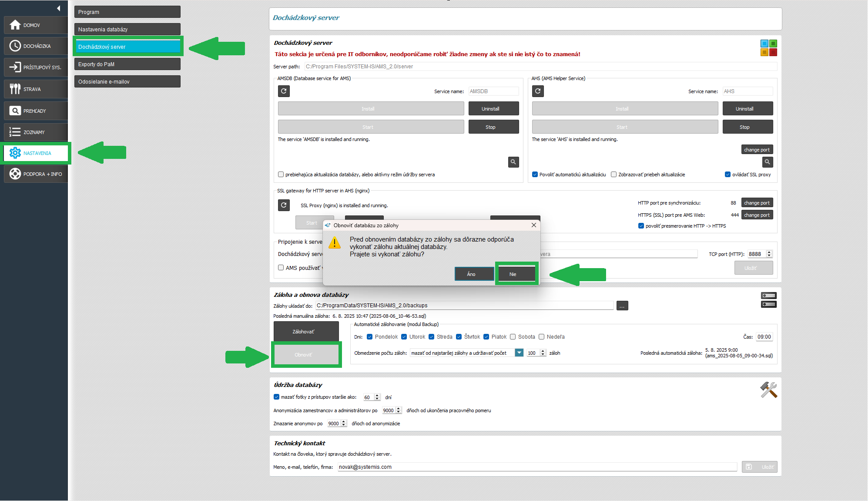Click Áno in the restore dialog
868x501 pixels.
click(474, 274)
